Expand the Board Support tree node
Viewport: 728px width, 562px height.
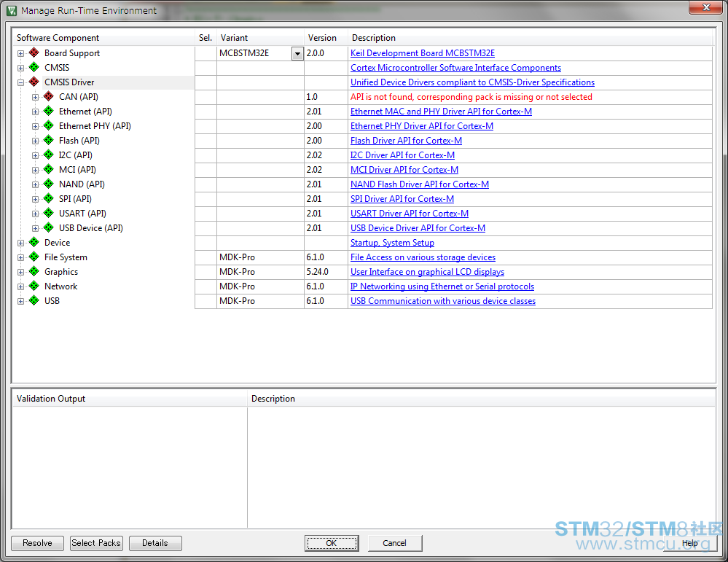(x=20, y=53)
